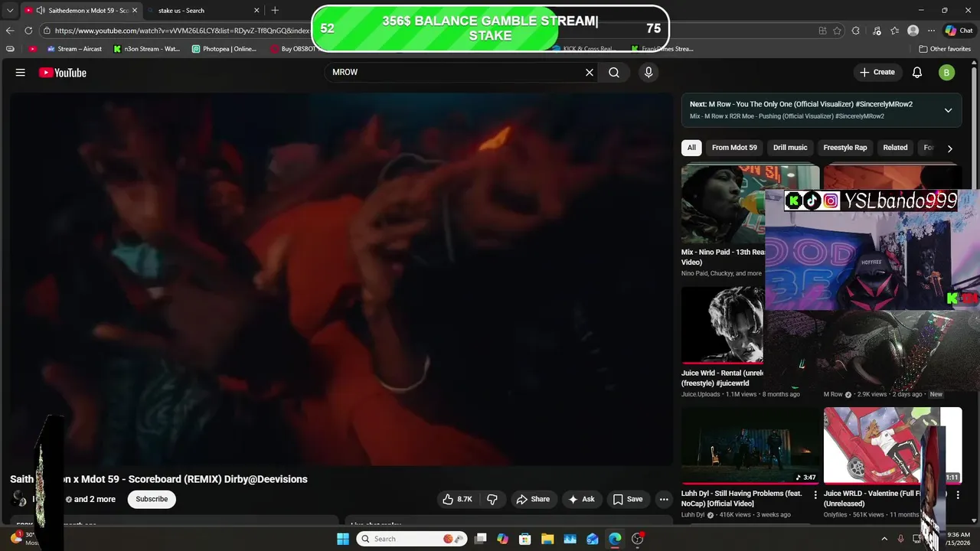
Task: Open Copilot Chat in the toolbar
Action: (959, 31)
